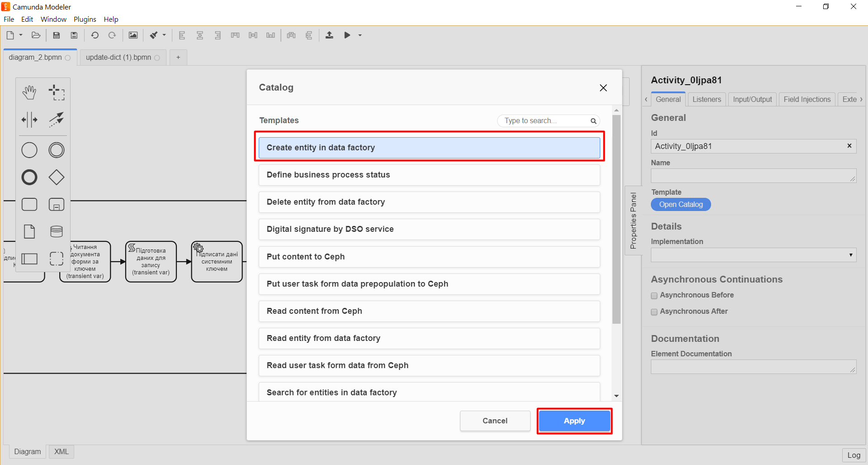Select Create entity in data factory template
Image resolution: width=868 pixels, height=465 pixels.
coord(429,148)
